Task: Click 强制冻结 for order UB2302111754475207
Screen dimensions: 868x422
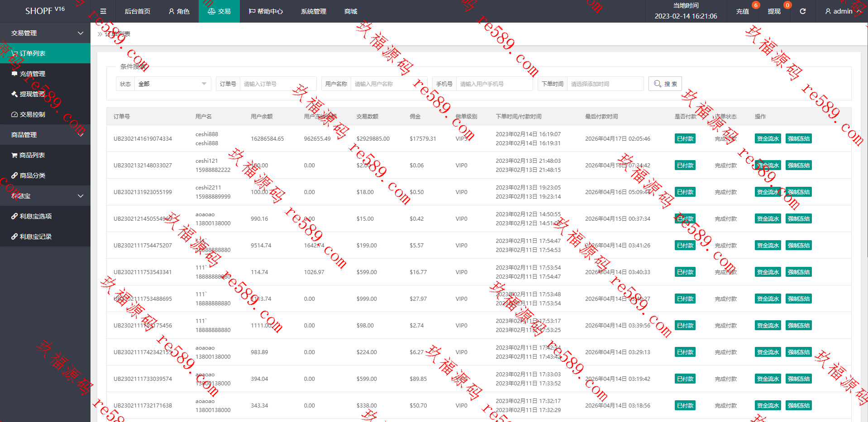Action: pyautogui.click(x=799, y=246)
